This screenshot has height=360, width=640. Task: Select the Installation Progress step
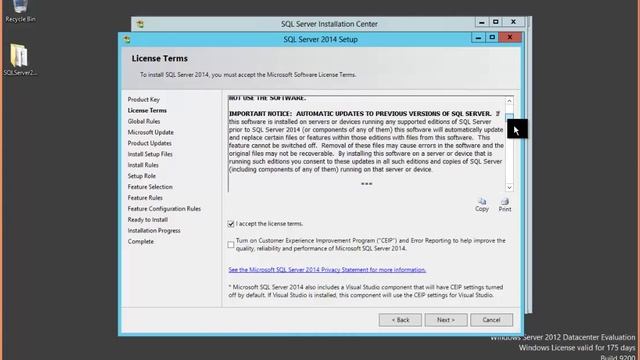click(x=154, y=231)
